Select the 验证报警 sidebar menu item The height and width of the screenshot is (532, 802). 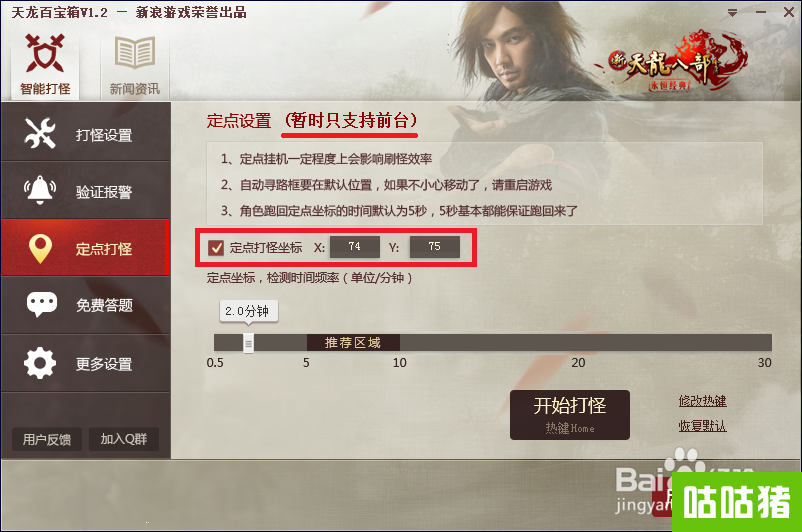coord(85,190)
